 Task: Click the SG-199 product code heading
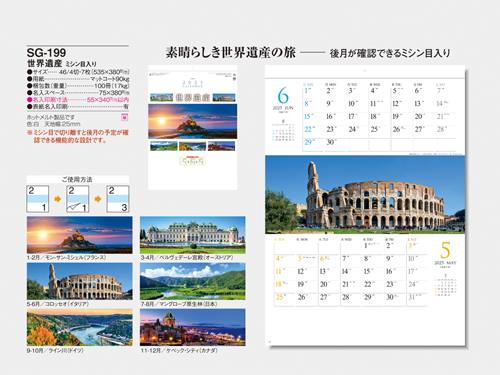point(46,53)
